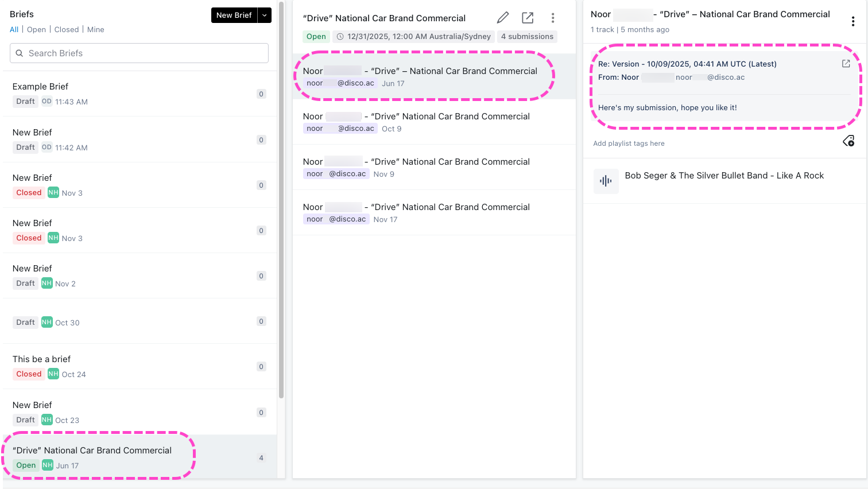Filter briefs by Closed
This screenshot has width=868, height=489.
67,29
